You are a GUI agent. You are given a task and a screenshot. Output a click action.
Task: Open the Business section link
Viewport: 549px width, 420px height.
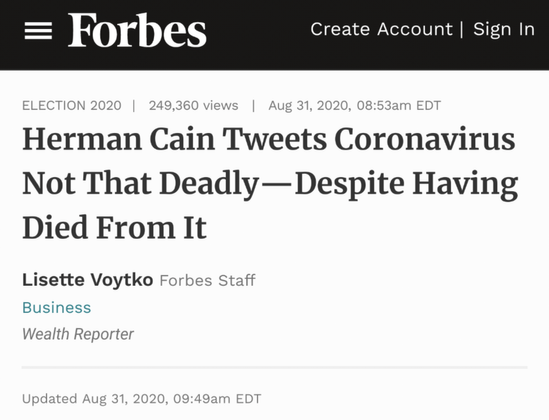point(56,308)
